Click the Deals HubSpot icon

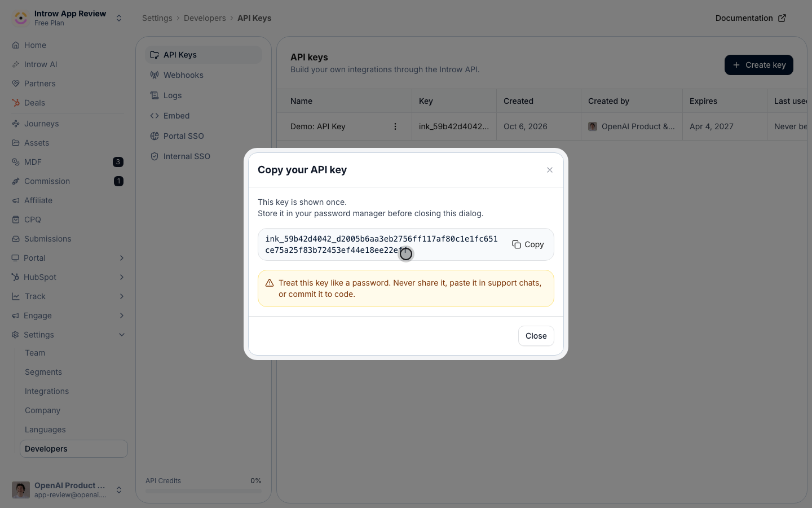click(16, 103)
